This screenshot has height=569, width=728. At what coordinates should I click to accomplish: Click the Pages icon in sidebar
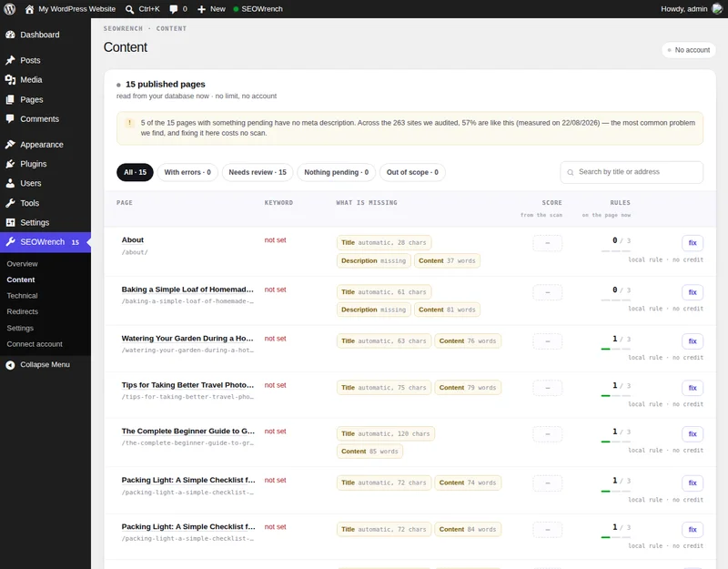10,99
